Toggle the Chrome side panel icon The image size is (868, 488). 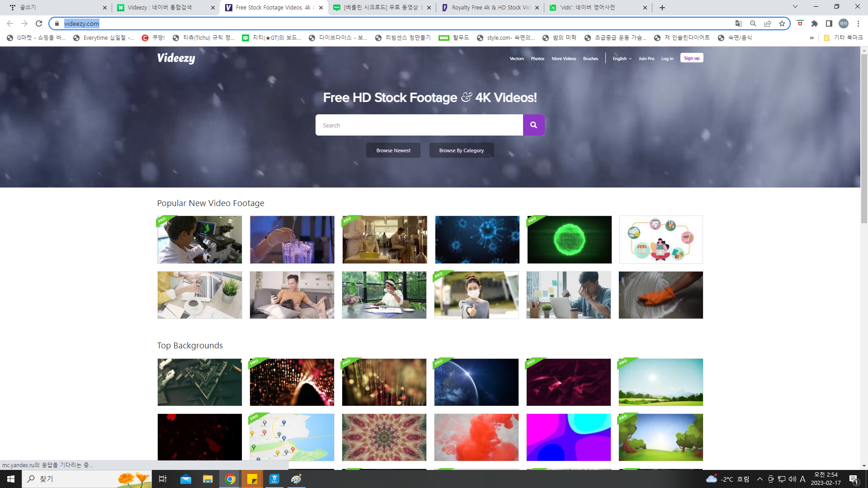(829, 23)
